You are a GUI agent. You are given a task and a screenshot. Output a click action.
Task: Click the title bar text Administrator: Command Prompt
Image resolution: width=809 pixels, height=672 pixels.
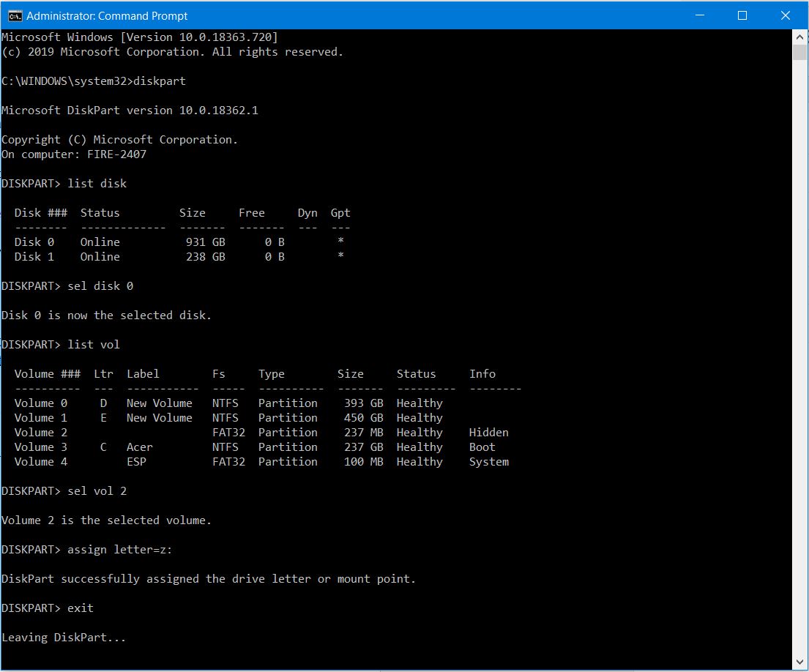pos(108,15)
